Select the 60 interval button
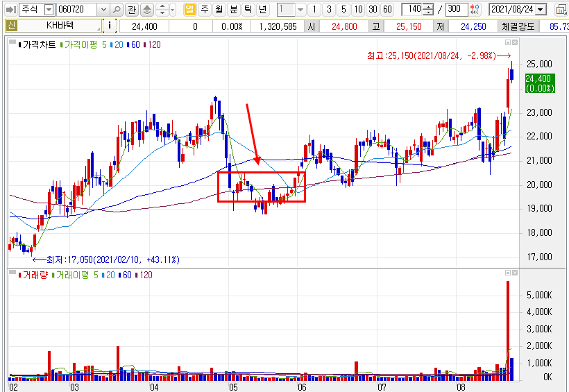This screenshot has height=392, width=569. coord(387,10)
